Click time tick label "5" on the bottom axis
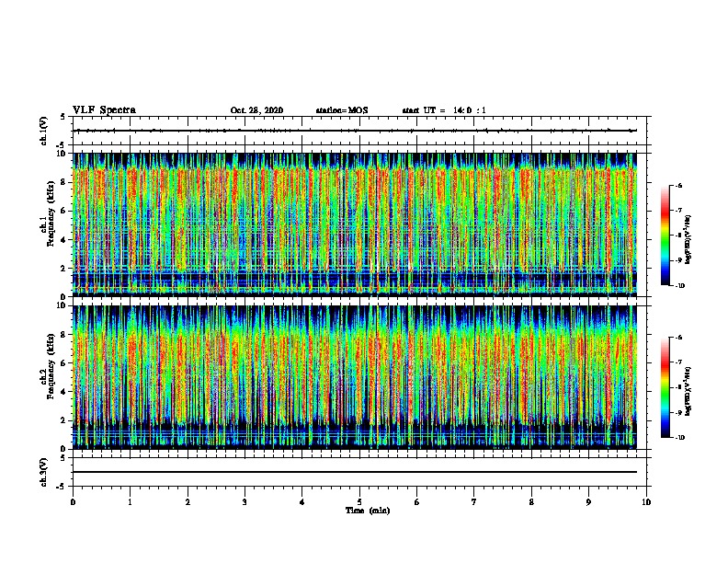 [x=359, y=502]
